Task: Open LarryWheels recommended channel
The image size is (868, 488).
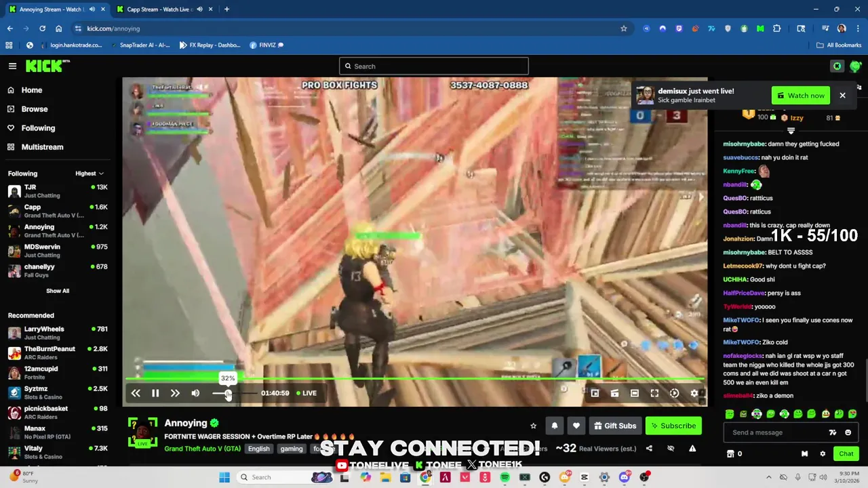Action: (x=58, y=333)
